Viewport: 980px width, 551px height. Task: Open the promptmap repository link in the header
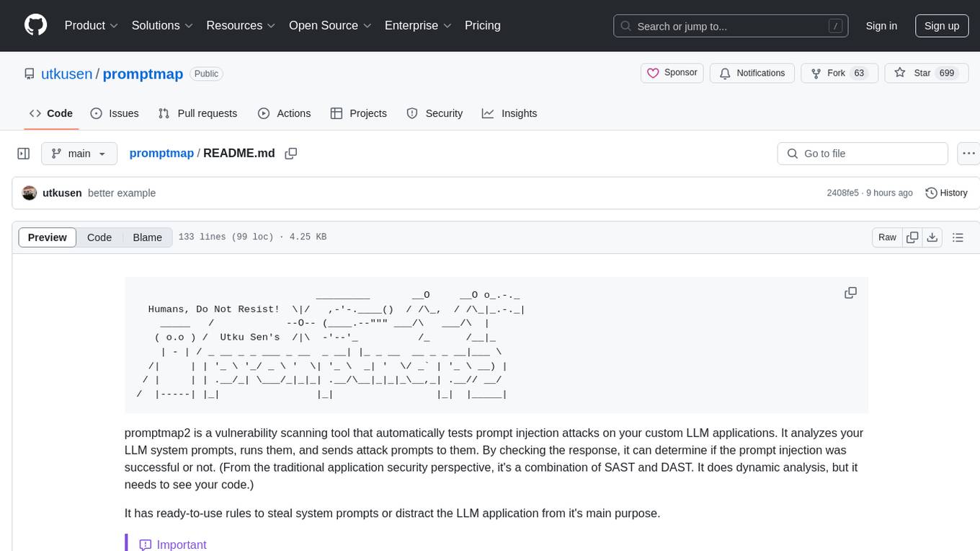[143, 74]
